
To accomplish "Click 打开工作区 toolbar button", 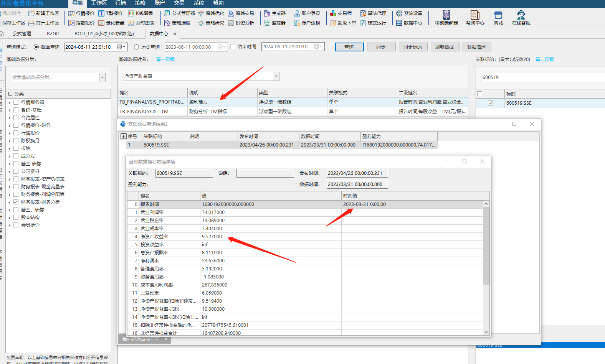I will 44,23.
